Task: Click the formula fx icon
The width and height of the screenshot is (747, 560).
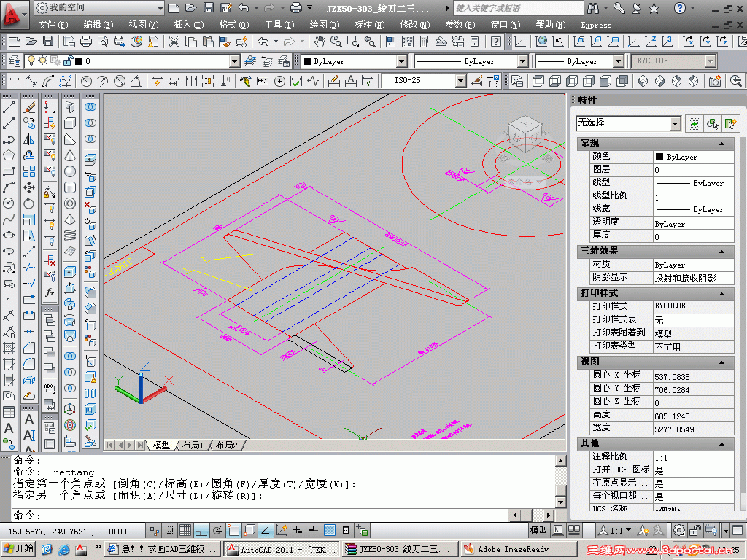Action: pos(50,292)
